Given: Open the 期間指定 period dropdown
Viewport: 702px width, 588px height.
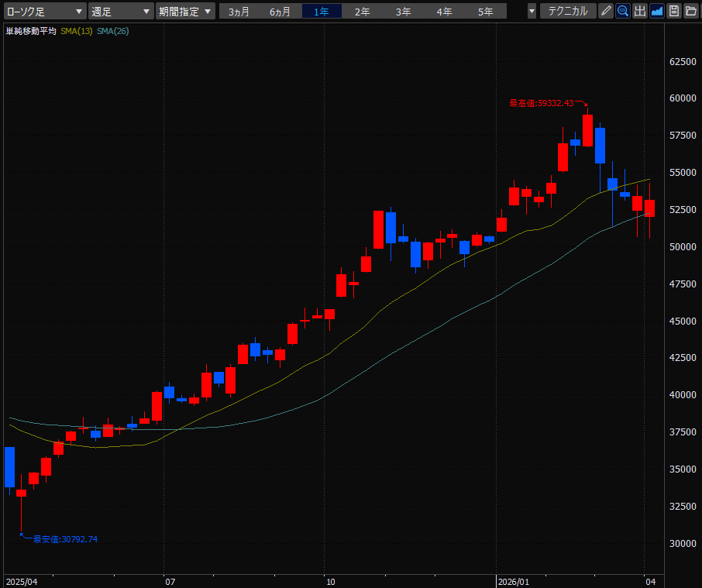Looking at the screenshot, I should coord(185,11).
